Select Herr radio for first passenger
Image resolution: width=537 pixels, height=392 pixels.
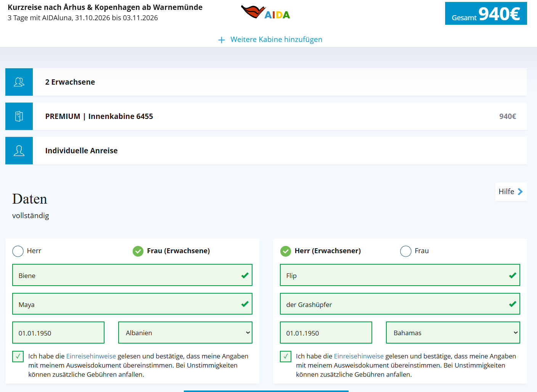18,251
